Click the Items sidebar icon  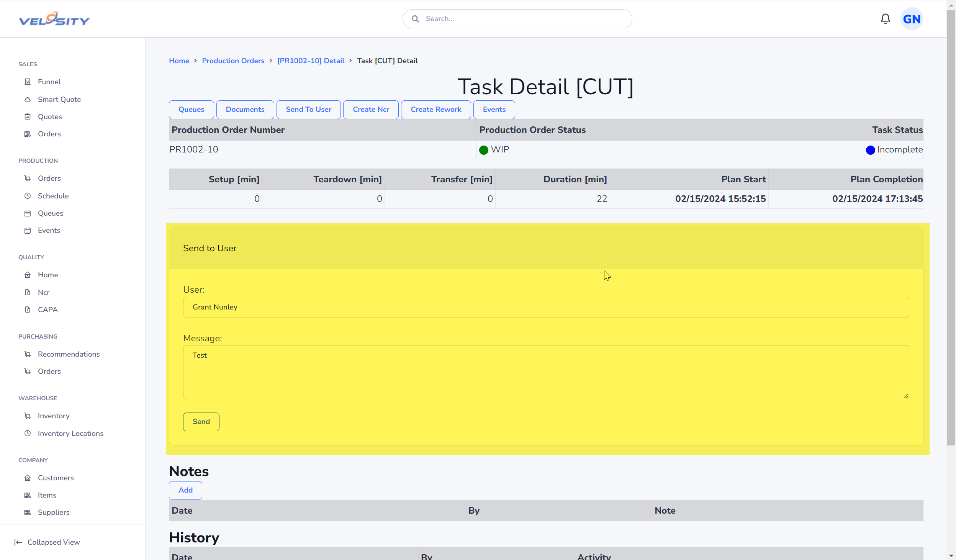(x=28, y=495)
